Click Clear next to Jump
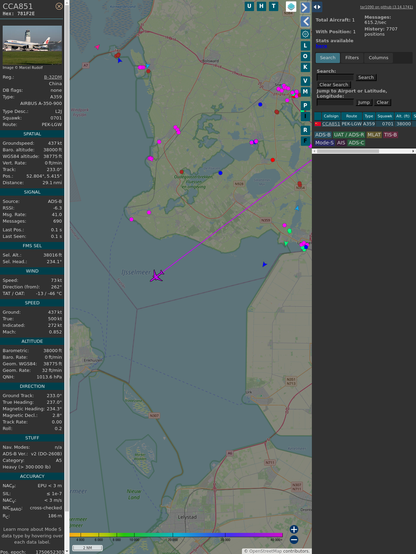The image size is (416, 554). [x=382, y=102]
